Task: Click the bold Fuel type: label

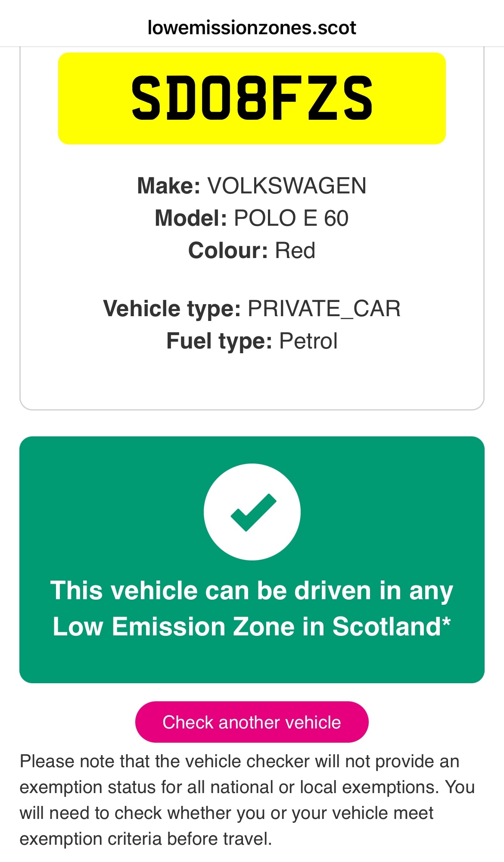Action: coord(219,341)
